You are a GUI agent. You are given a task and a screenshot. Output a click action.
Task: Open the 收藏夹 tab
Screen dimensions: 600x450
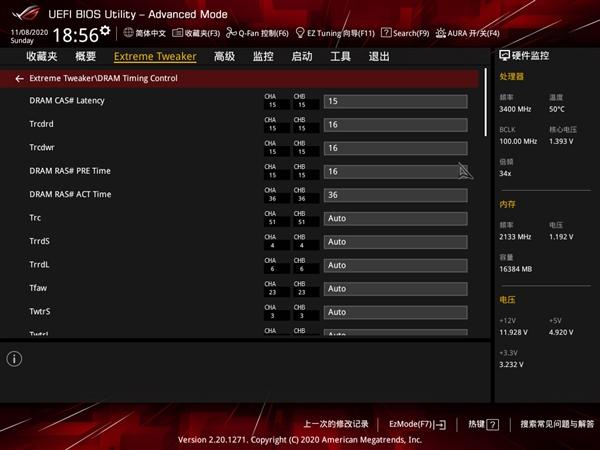[x=42, y=57]
